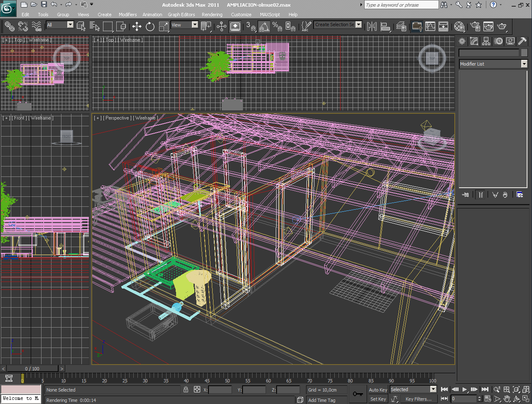Click the X coordinate input field
This screenshot has height=404, width=532.
220,390
